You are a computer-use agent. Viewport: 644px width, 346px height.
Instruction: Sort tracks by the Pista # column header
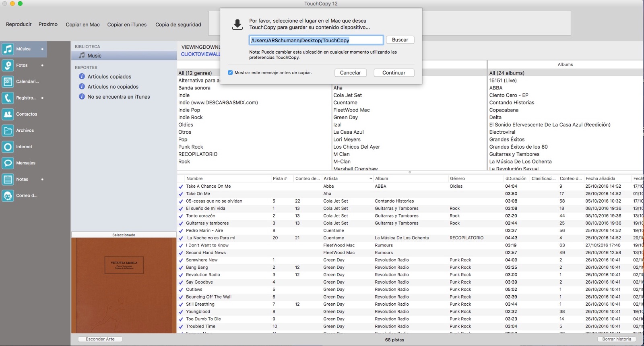[282, 178]
